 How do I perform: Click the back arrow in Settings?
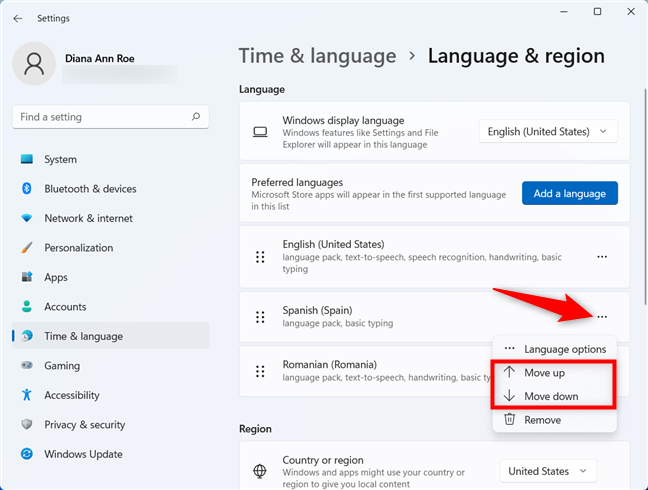(x=18, y=18)
